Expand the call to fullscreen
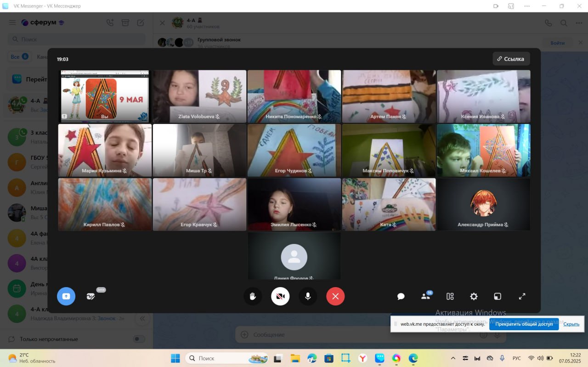This screenshot has width=588, height=367. 522,296
